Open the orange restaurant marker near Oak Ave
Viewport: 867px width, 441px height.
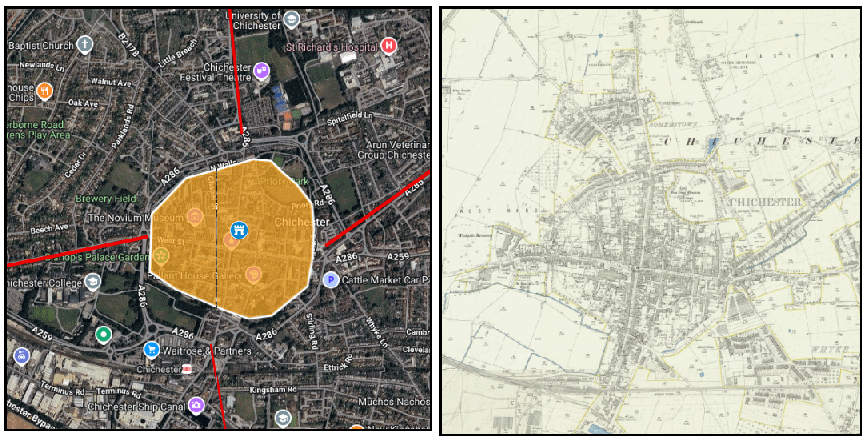click(x=44, y=91)
